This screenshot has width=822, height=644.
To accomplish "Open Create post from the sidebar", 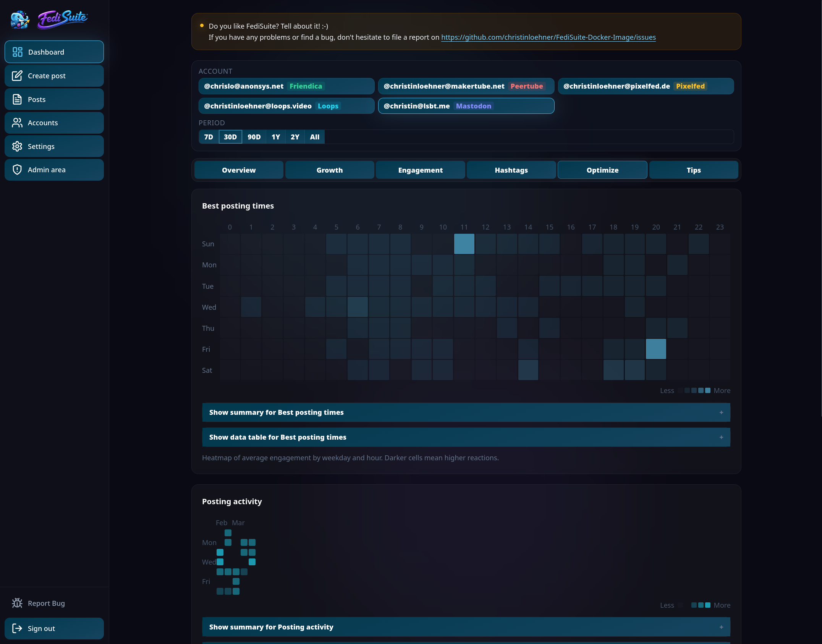I will click(x=18, y=76).
